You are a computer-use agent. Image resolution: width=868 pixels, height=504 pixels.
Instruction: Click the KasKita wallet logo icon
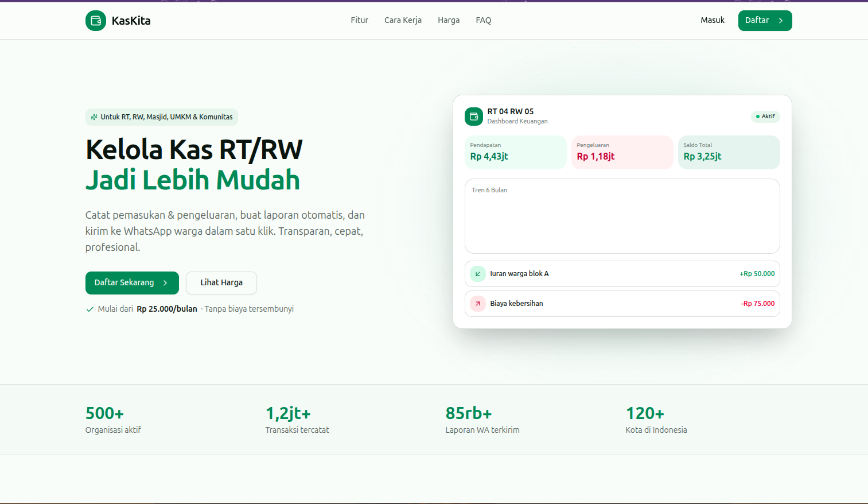coord(96,21)
